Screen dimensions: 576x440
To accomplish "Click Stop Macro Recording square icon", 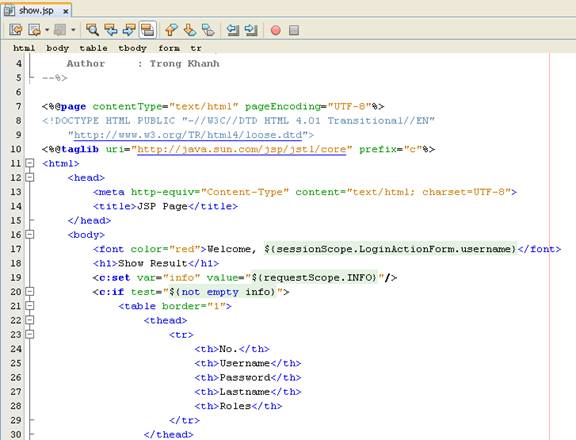I will pyautogui.click(x=294, y=30).
